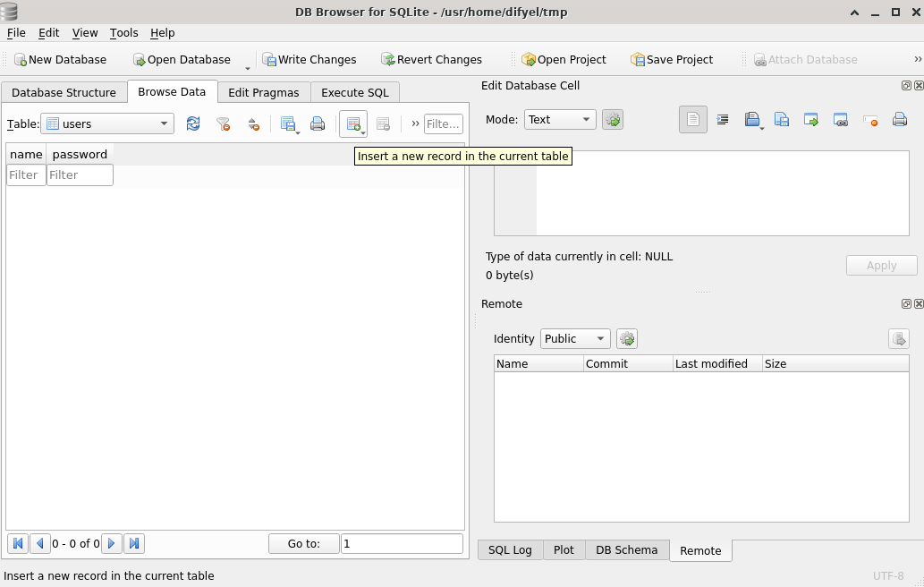This screenshot has width=924, height=587.
Task: Select the Remote bottom tab
Action: click(x=700, y=550)
